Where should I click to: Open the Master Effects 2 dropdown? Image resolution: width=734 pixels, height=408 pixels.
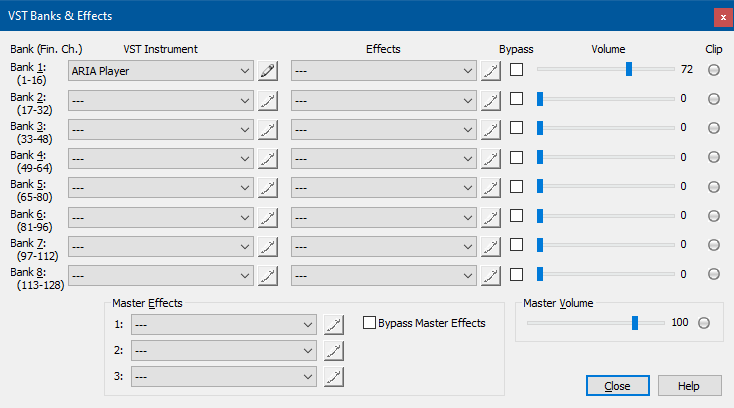pyautogui.click(x=224, y=350)
